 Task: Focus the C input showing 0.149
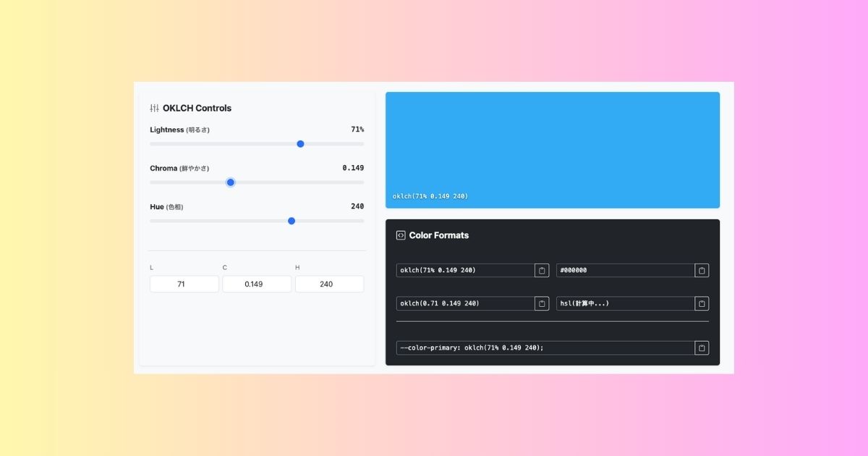pos(257,284)
